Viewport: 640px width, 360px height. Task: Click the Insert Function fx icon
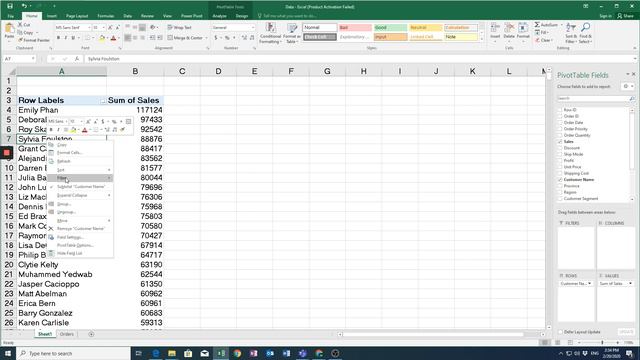pyautogui.click(x=77, y=59)
